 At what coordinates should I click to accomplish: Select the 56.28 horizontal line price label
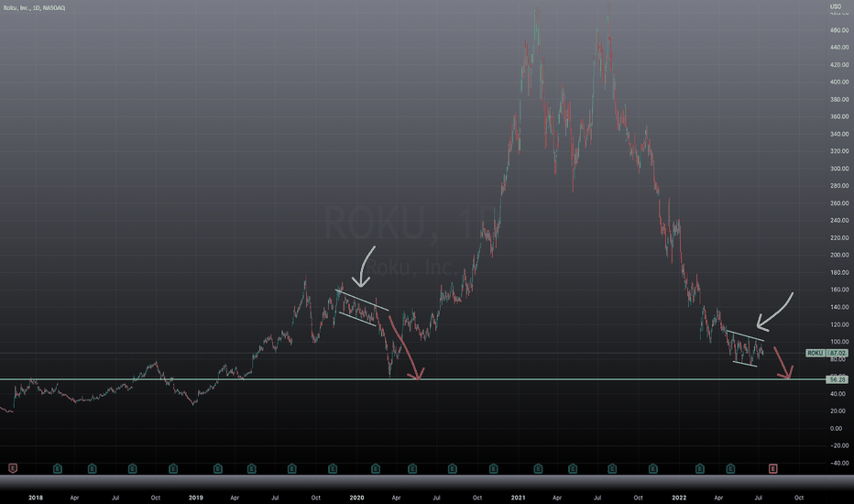coord(838,379)
